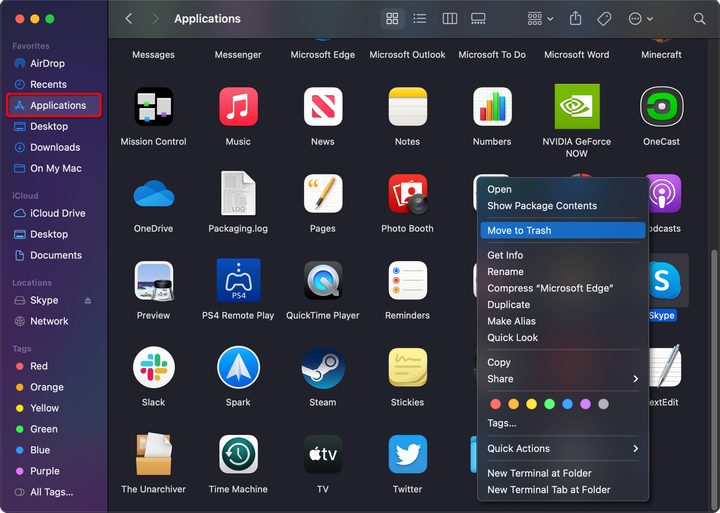
Task: Select the OneCast app icon
Action: [661, 107]
